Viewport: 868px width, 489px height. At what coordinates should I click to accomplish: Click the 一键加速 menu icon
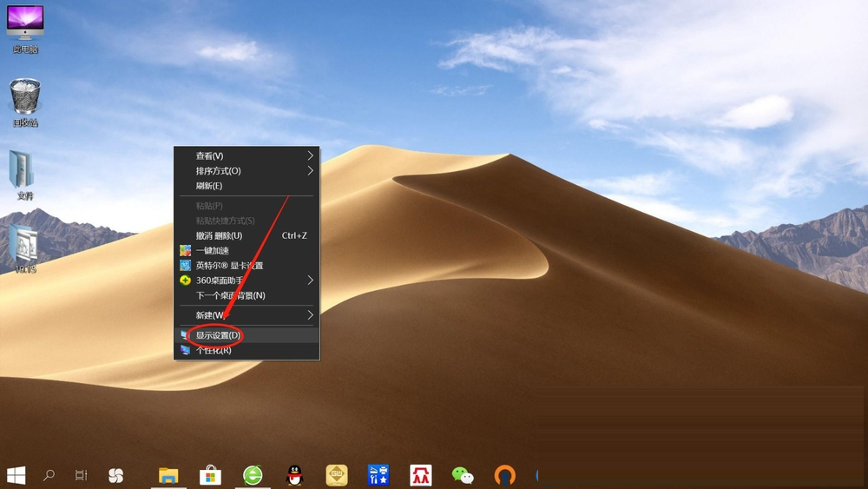coord(186,250)
